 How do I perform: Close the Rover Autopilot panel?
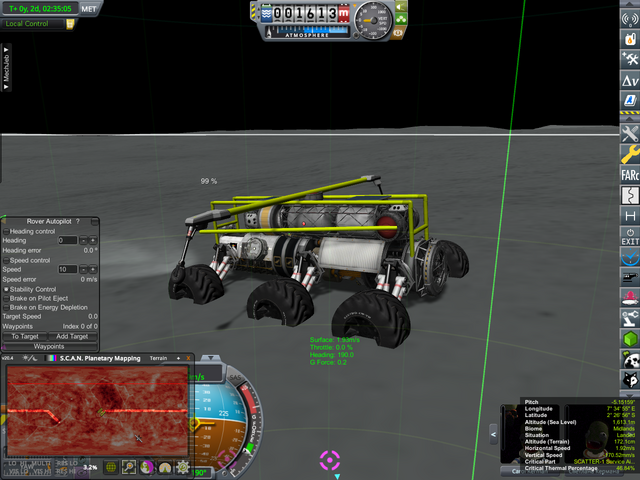click(x=95, y=222)
